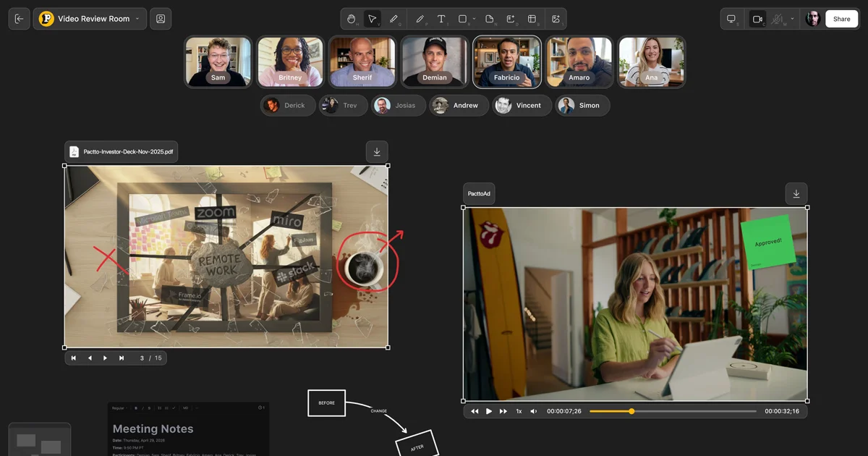Toggle MD mode in Meeting Notes
The width and height of the screenshot is (868, 456).
pyautogui.click(x=186, y=408)
